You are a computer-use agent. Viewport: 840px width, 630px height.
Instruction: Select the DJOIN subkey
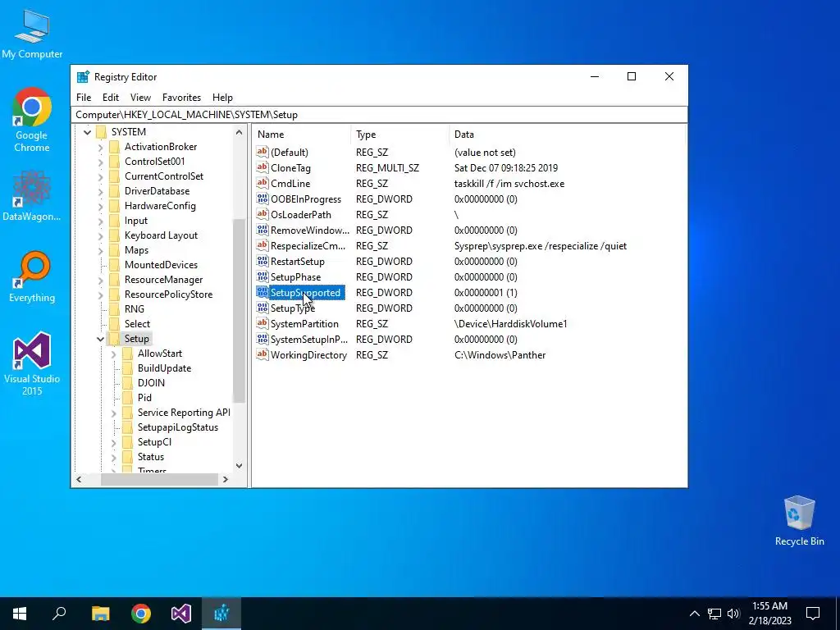[x=151, y=383]
